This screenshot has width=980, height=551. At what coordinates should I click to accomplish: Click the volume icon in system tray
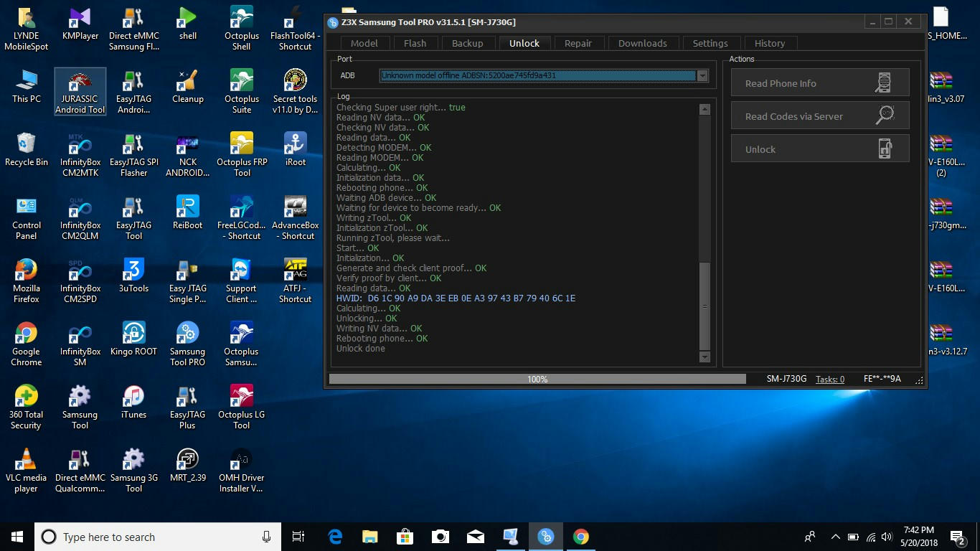point(888,537)
